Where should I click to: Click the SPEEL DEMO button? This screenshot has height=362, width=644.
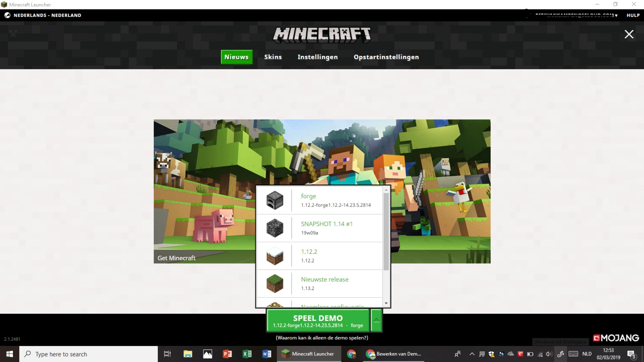pyautogui.click(x=318, y=320)
